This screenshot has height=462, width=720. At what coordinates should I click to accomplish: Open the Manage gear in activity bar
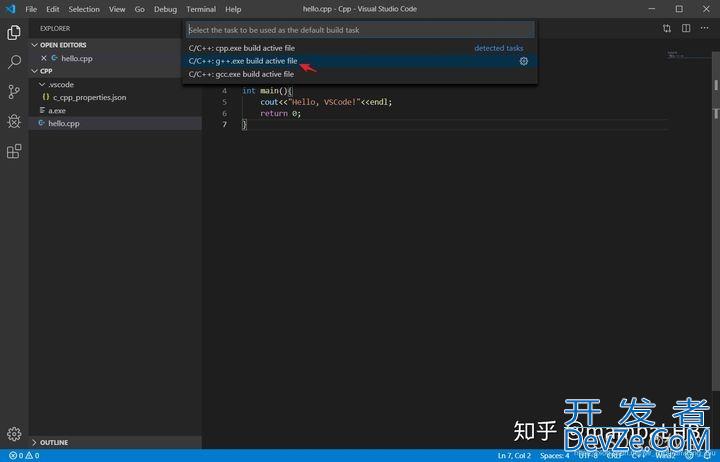click(x=14, y=434)
